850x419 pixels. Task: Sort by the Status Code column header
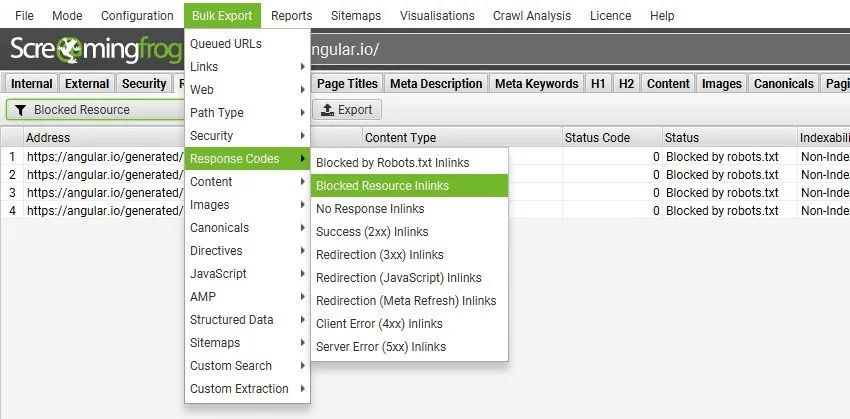[597, 138]
